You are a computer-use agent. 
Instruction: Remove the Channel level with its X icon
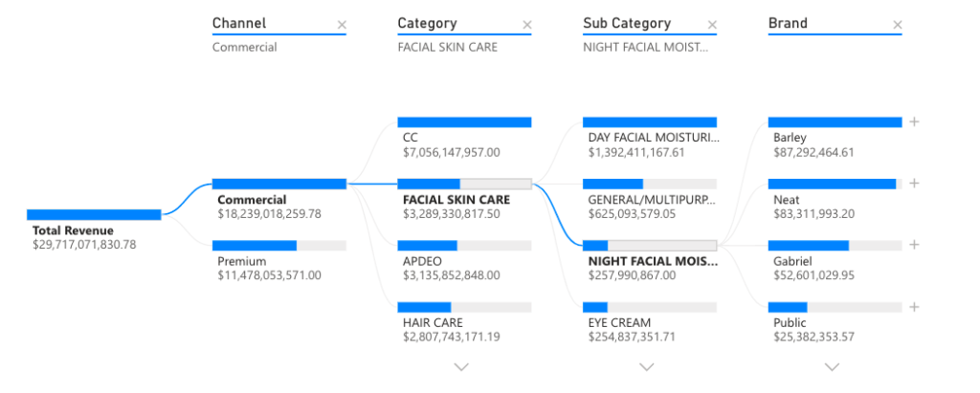(x=342, y=25)
